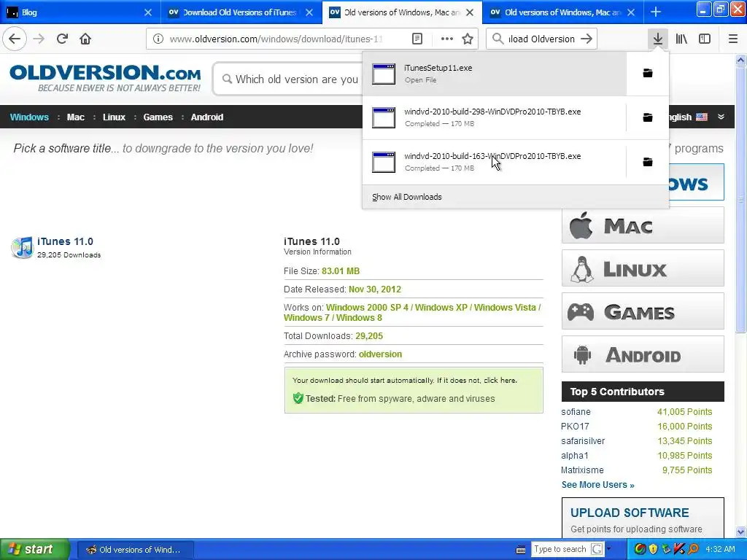Show sidebars button in toolbar
Image resolution: width=747 pixels, height=560 pixels.
click(705, 39)
